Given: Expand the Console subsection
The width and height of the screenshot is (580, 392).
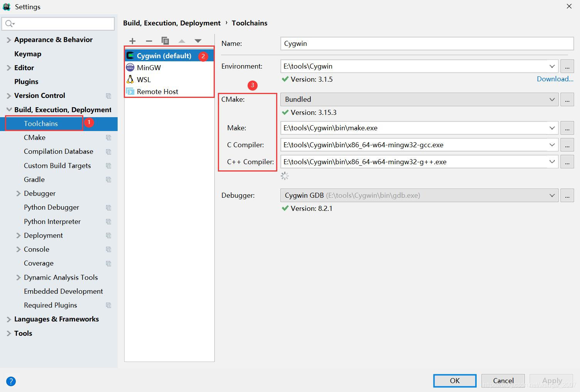Looking at the screenshot, I should pos(18,249).
